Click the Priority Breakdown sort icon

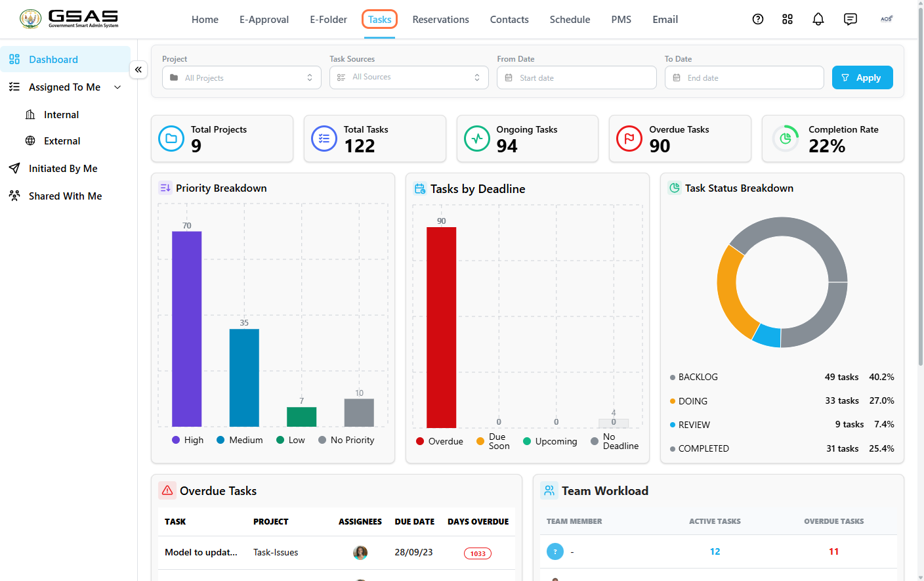(x=165, y=188)
